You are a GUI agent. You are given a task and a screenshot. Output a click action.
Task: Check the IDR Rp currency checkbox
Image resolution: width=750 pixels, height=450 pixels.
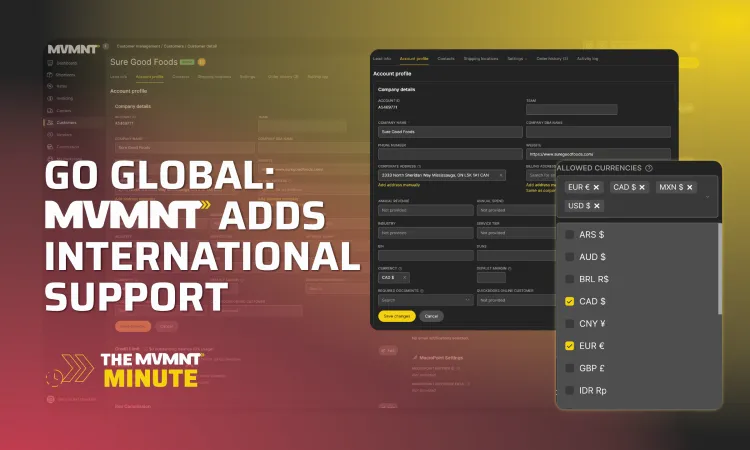569,391
